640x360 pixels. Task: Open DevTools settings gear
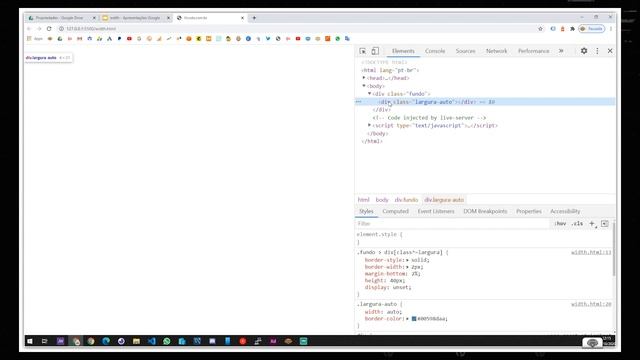(x=584, y=51)
